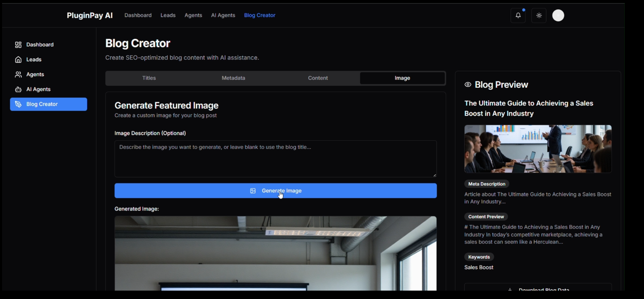Screen dimensions: 644x299
Task: Click the Keywords badge
Action: point(479,257)
